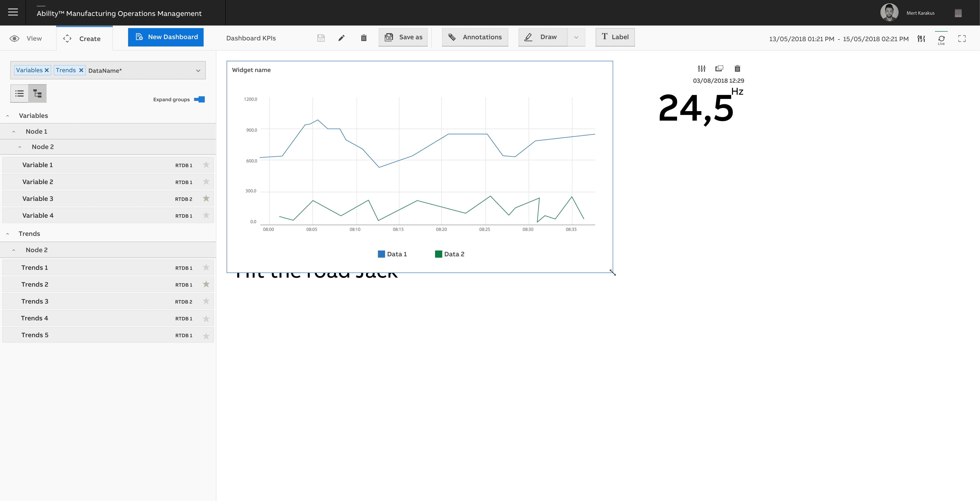The width and height of the screenshot is (980, 501).
Task: Collapse Node 2 under Trends
Action: click(x=14, y=250)
